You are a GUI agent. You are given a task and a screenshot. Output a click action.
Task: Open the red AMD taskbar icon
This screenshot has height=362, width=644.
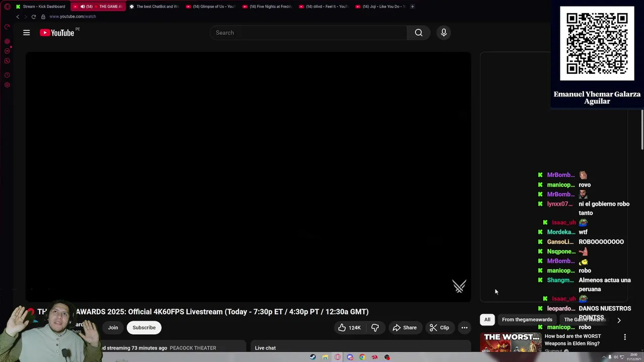pos(374,357)
